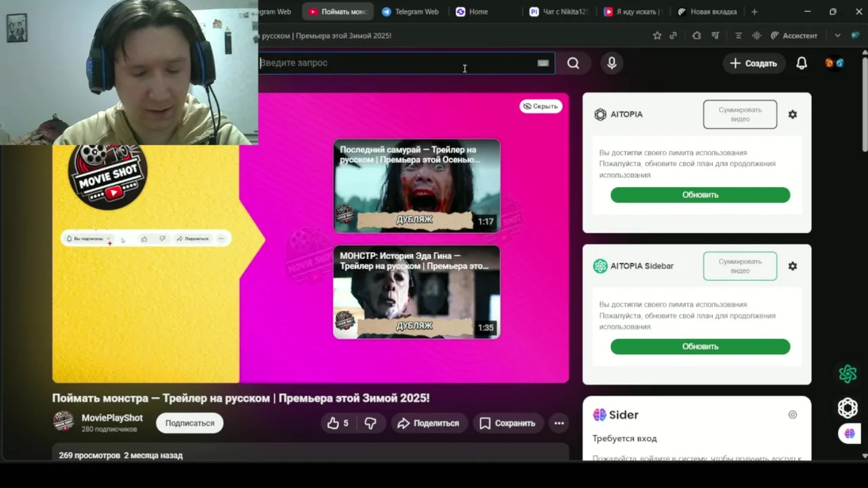Click the globe profile icon in browser toolbar

pyautogui.click(x=856, y=35)
